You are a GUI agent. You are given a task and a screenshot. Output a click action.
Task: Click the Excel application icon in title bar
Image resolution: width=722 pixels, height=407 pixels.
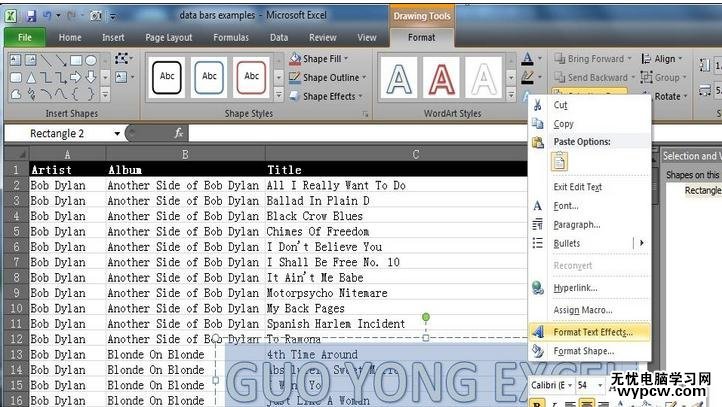[11, 16]
